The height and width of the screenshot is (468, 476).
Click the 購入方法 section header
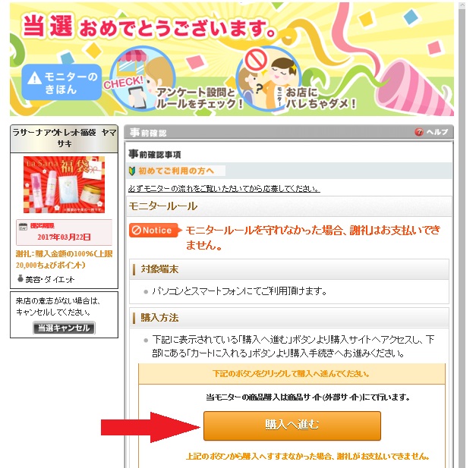pyautogui.click(x=289, y=318)
